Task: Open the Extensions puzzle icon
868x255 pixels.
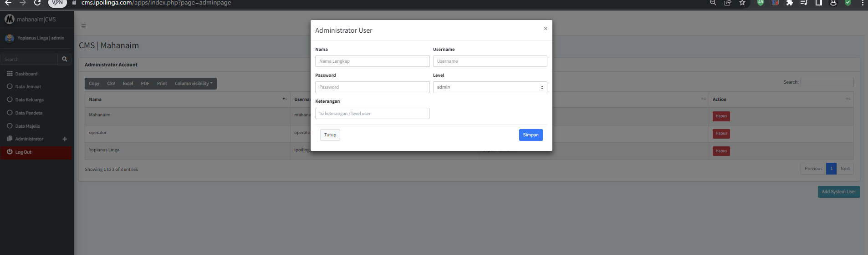Action: tap(790, 3)
